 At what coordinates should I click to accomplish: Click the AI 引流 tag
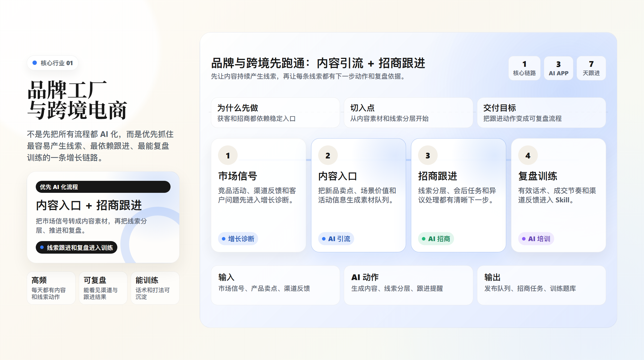pyautogui.click(x=336, y=239)
